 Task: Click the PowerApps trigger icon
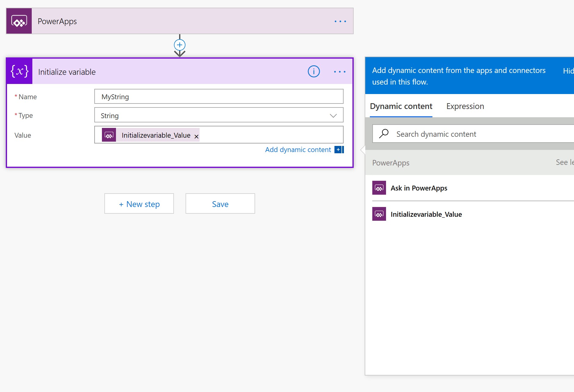pyautogui.click(x=19, y=21)
